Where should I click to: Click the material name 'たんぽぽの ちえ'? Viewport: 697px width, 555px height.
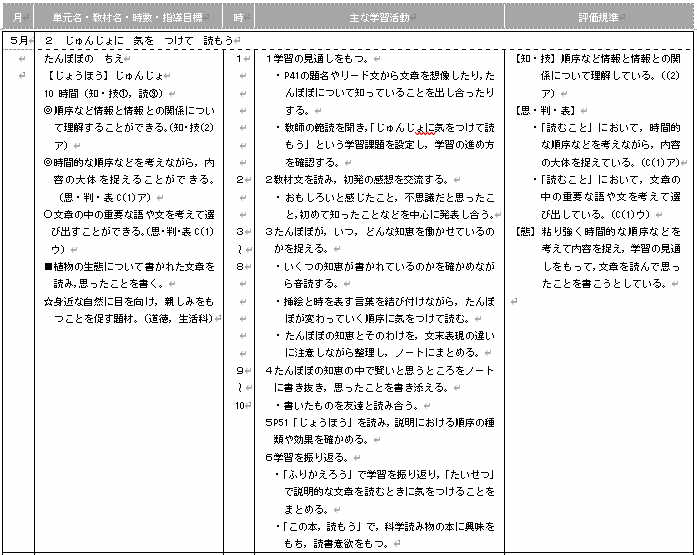point(84,58)
